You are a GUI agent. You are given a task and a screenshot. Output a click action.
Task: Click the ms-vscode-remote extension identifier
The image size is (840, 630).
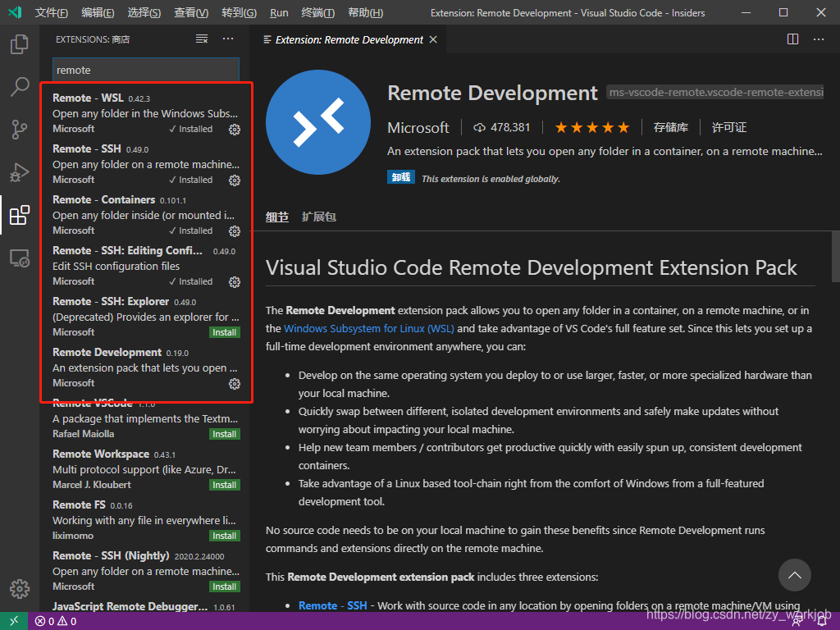coord(715,92)
